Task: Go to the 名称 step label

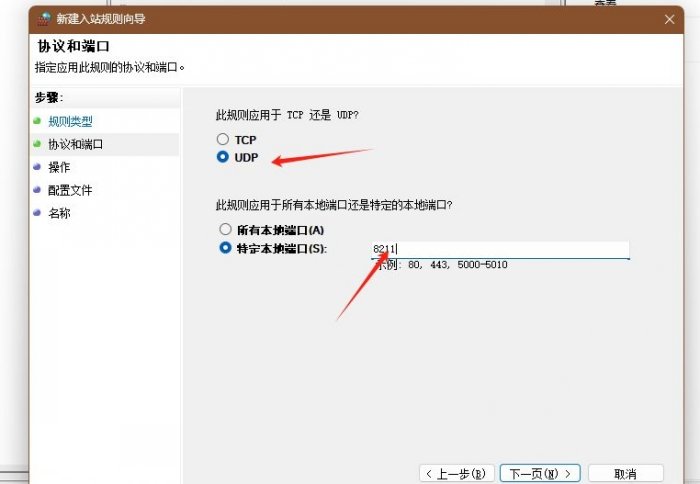Action: (x=59, y=213)
